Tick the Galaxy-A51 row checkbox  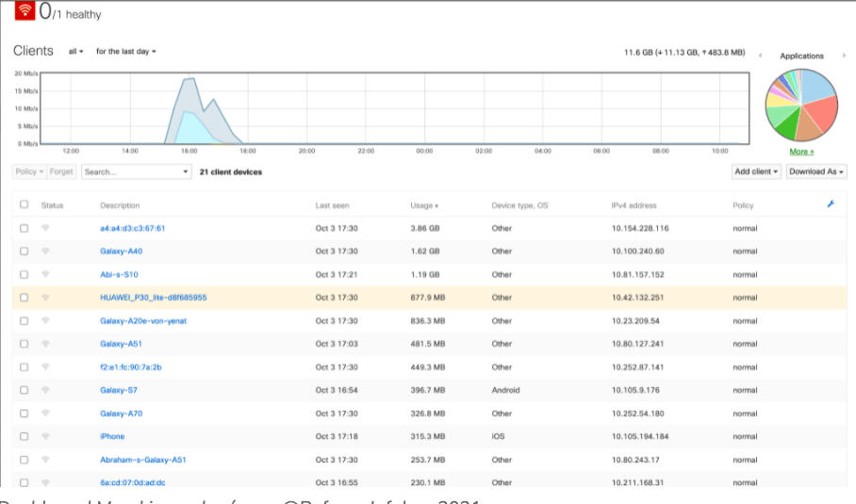[x=24, y=344]
